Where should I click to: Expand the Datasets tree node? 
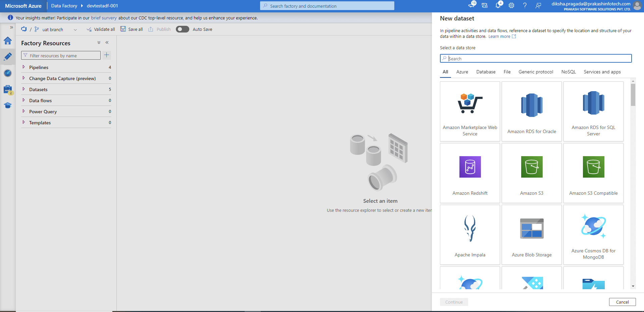[x=23, y=89]
